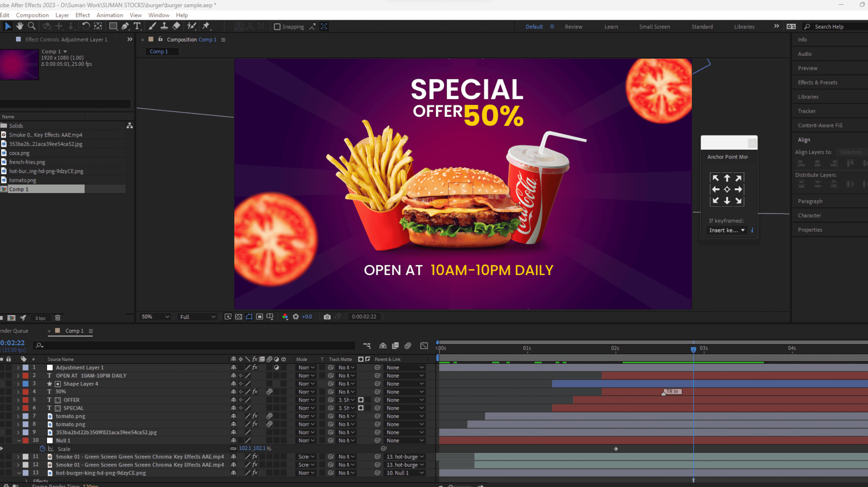Click the Toggle Mask and Shape Path Visibility icon
Image resolution: width=868 pixels, height=487 pixels.
[x=249, y=317]
